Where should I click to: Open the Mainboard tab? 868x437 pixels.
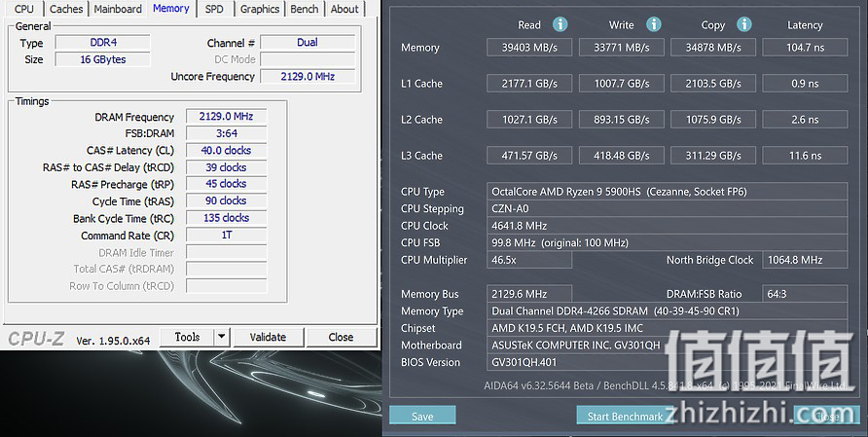118,9
